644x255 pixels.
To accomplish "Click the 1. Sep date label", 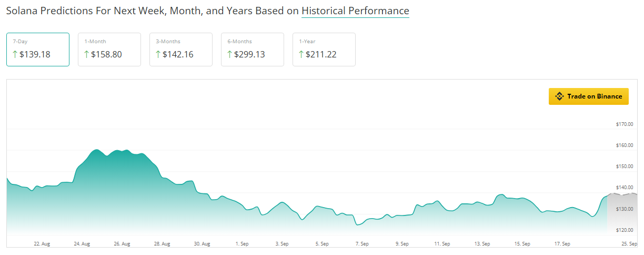I will 242,244.
